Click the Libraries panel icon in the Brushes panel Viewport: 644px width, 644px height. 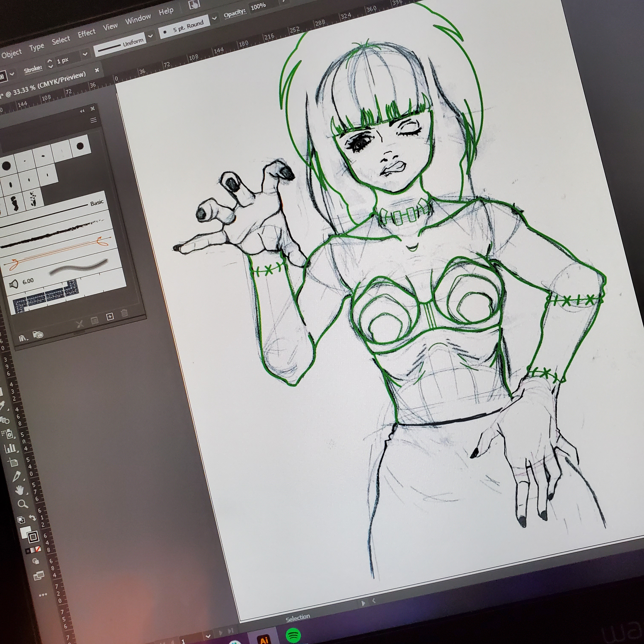38,334
